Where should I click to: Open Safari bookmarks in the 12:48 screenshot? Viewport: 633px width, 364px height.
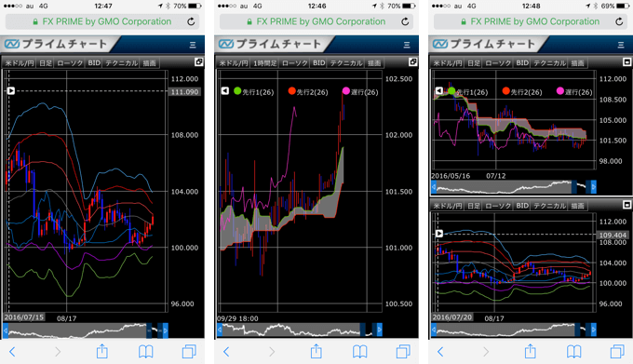[x=573, y=352]
